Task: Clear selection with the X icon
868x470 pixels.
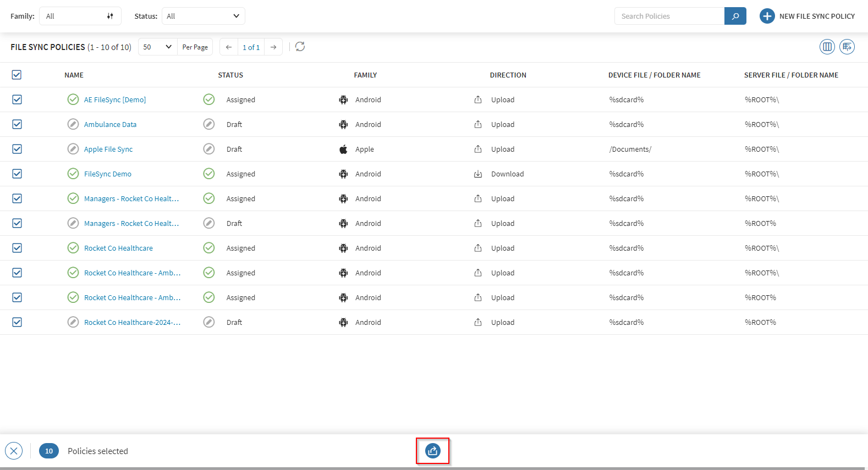Action: coord(14,451)
